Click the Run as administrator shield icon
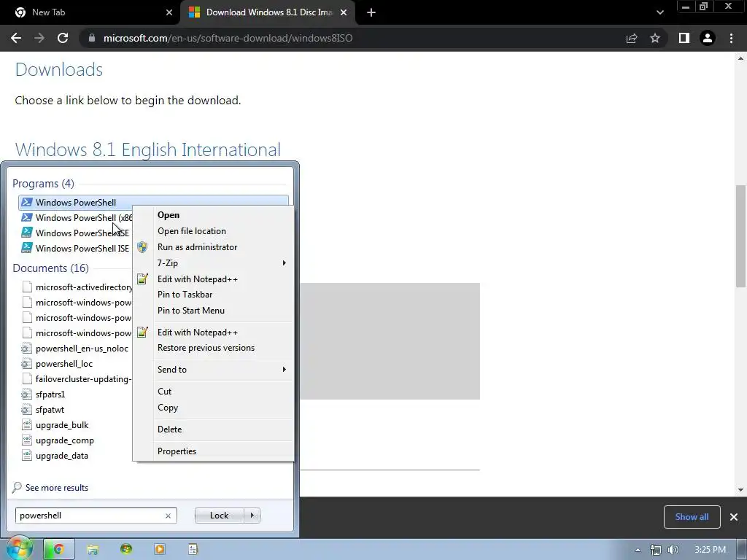 coord(142,247)
